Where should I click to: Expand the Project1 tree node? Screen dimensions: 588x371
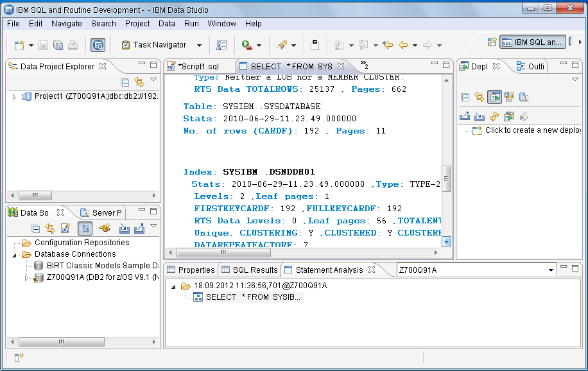point(14,97)
